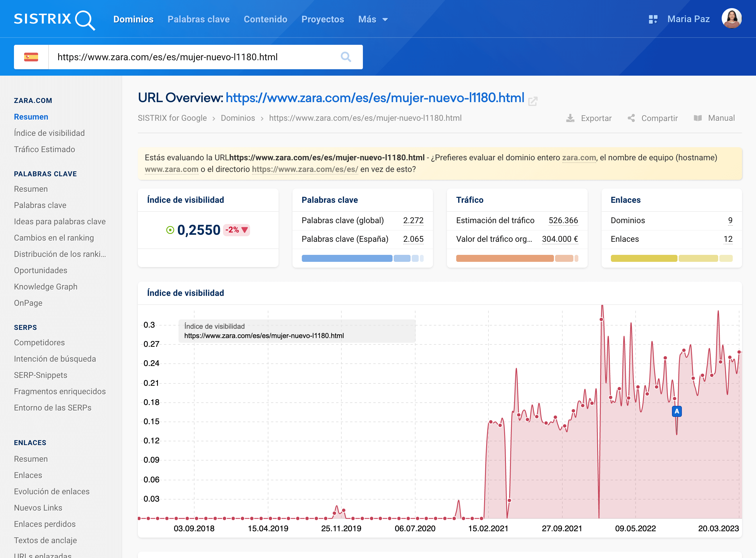
Task: Open SERP-Snippets sidebar item
Action: click(40, 375)
